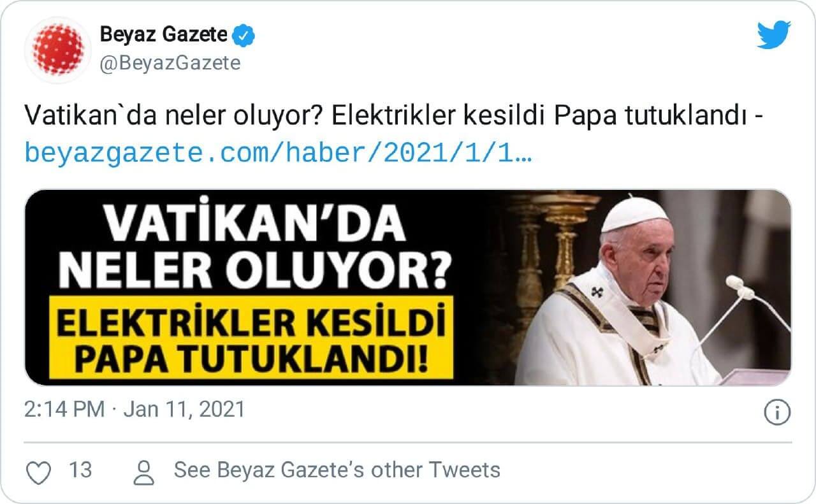See Beyaz Gazete's other Tweets
Image resolution: width=816 pixels, height=504 pixels.
tap(337, 470)
